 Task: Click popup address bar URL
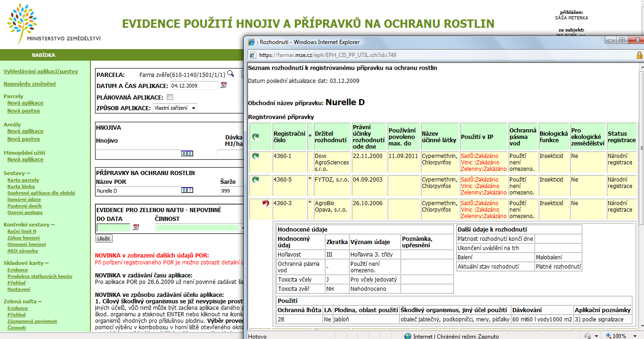click(x=327, y=55)
